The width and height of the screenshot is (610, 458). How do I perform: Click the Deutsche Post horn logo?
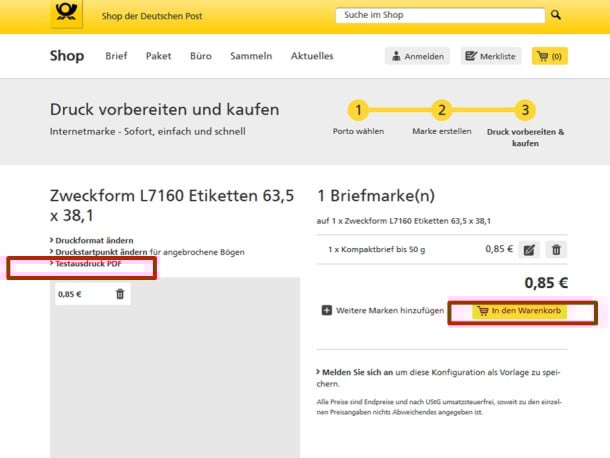tap(67, 13)
